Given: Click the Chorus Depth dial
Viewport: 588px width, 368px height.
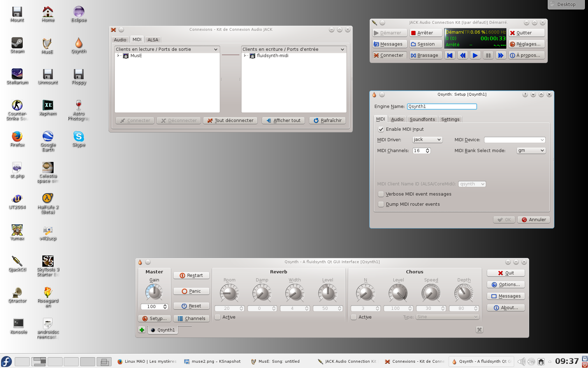Looking at the screenshot, I should coord(464,293).
